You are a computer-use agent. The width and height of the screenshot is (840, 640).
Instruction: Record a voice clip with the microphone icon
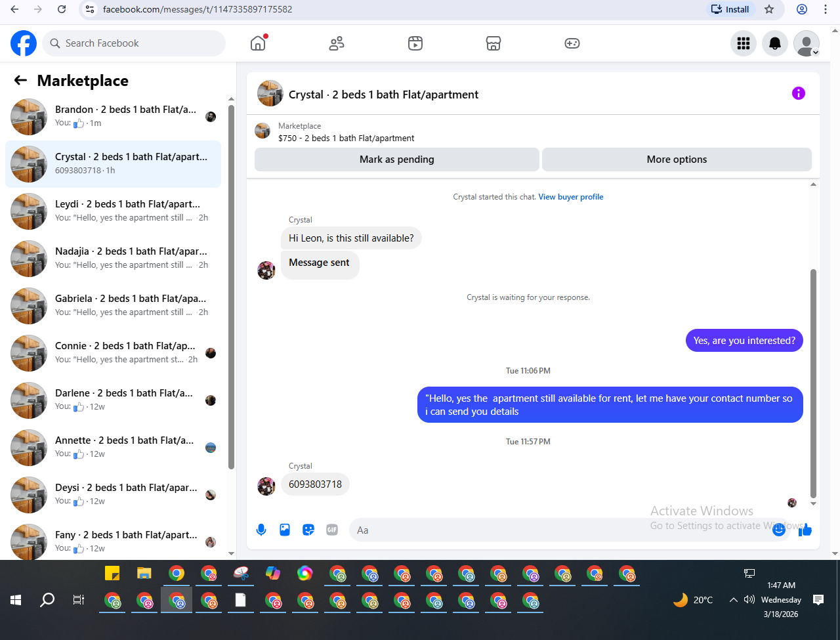point(261,530)
